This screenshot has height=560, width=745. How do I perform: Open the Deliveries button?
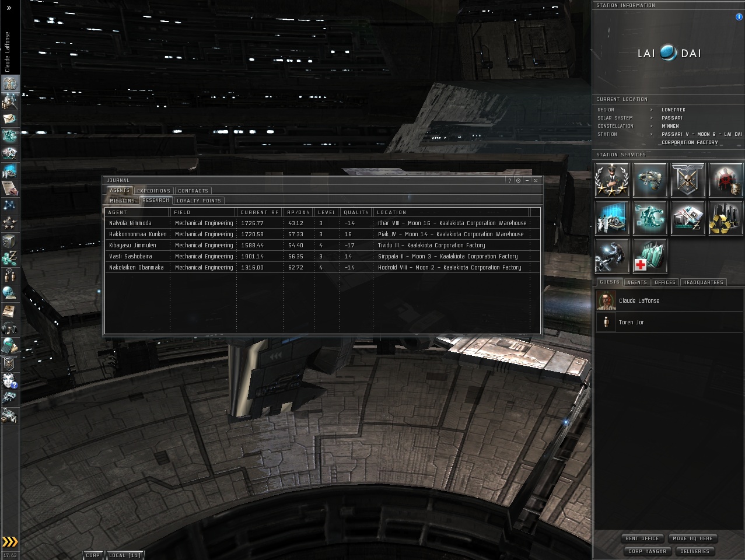694,551
